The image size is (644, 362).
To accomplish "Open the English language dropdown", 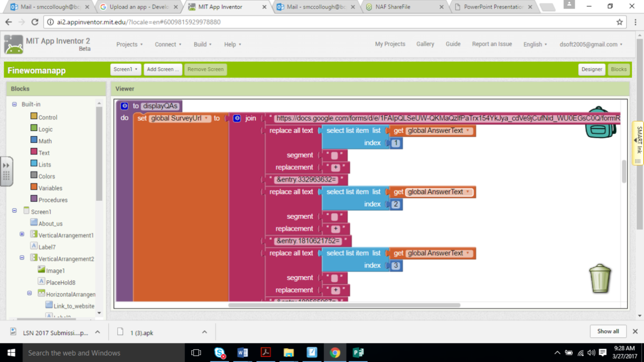I will click(535, 44).
